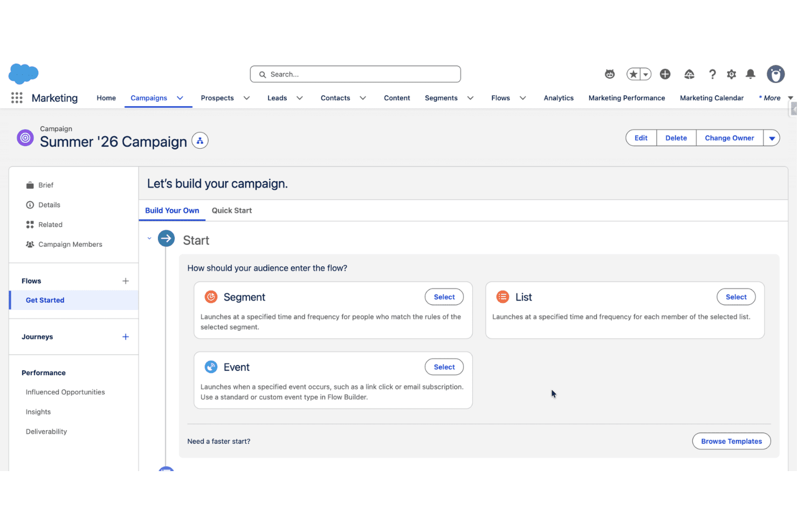
Task: Collapse the Start section chevron
Action: (x=149, y=238)
